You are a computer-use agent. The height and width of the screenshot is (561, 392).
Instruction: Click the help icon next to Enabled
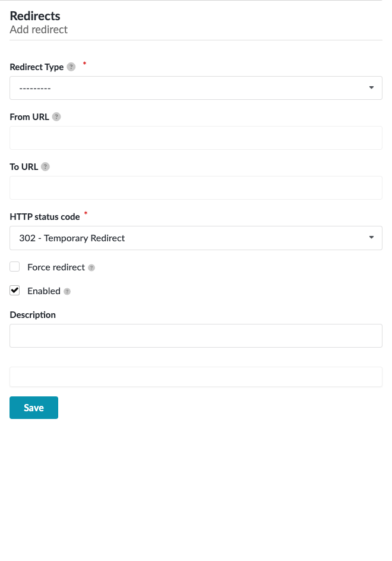[67, 291]
